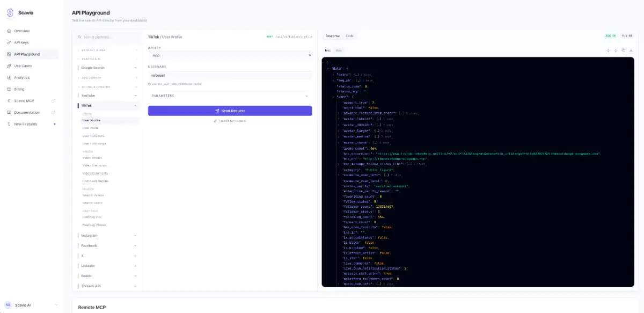
Task: Expand the Reddit platform group
Action: tap(107, 276)
